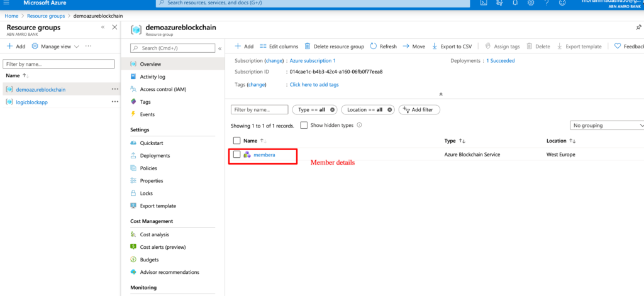Tick the membera row checkbox
The image size is (644, 296).
click(236, 155)
